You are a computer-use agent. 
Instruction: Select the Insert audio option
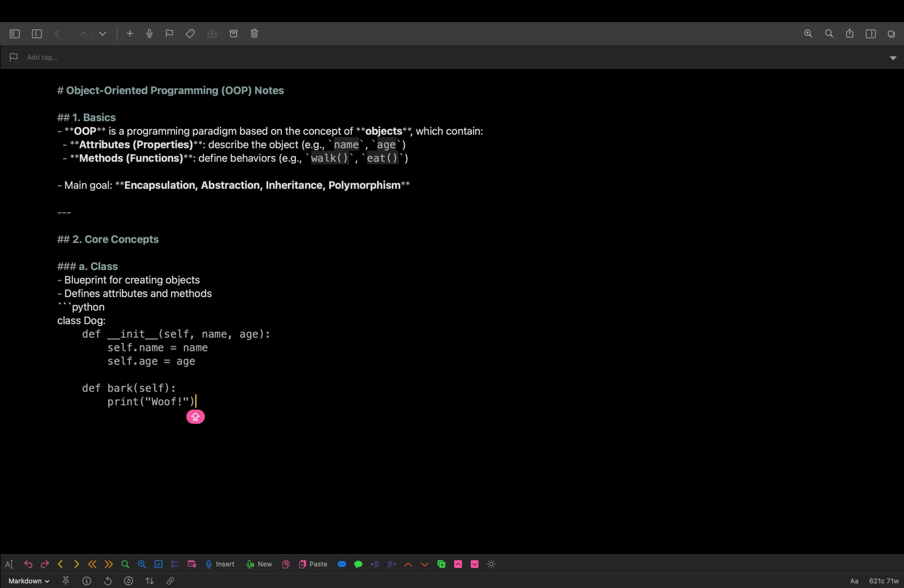tap(219, 564)
